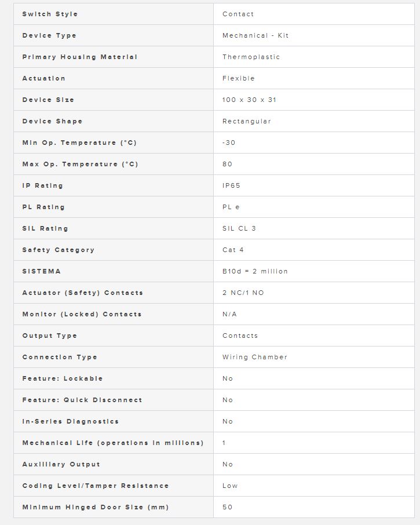Select the Switch Style label cell
This screenshot has height=525, width=420.
click(x=114, y=14)
